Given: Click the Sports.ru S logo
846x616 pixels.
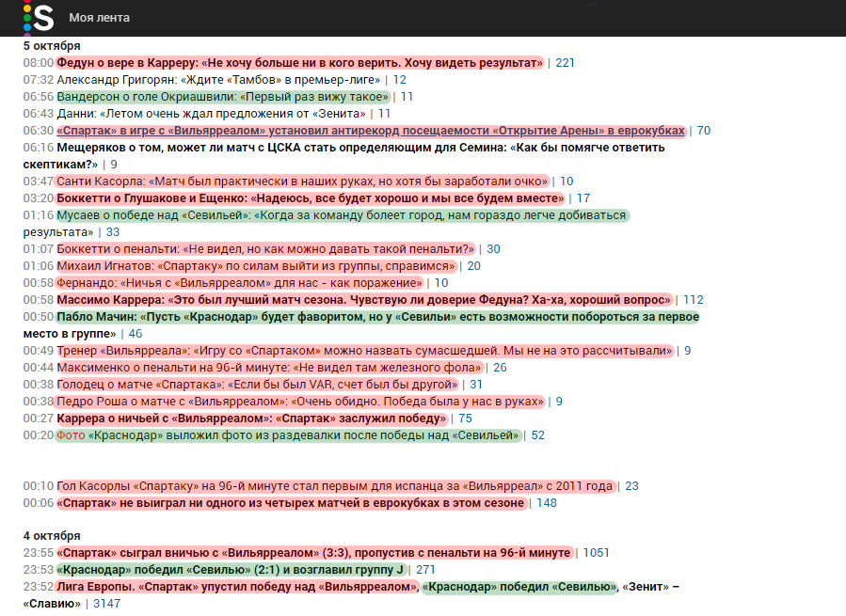Looking at the screenshot, I should click(39, 18).
